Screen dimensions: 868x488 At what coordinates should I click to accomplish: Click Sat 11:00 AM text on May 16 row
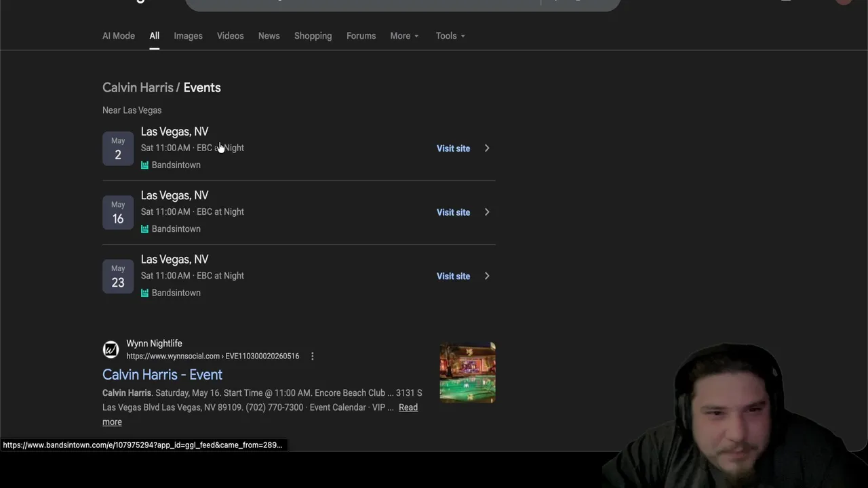[x=165, y=211]
